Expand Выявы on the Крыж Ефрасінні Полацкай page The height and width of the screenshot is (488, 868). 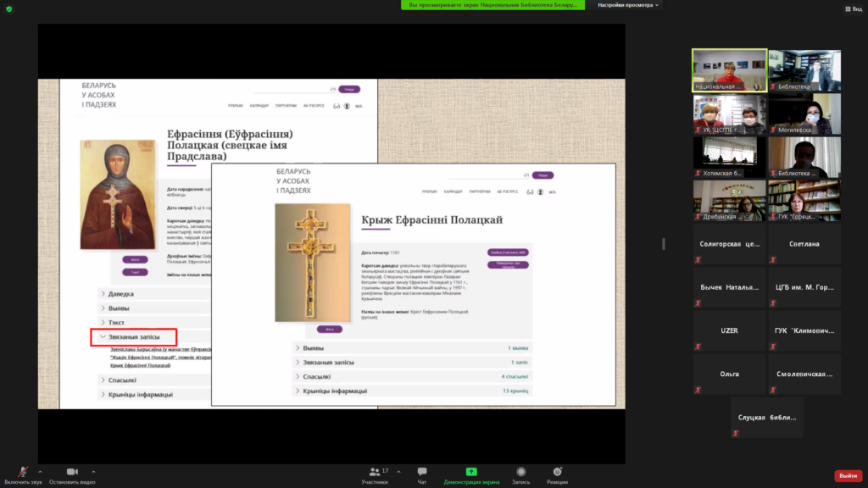412,348
